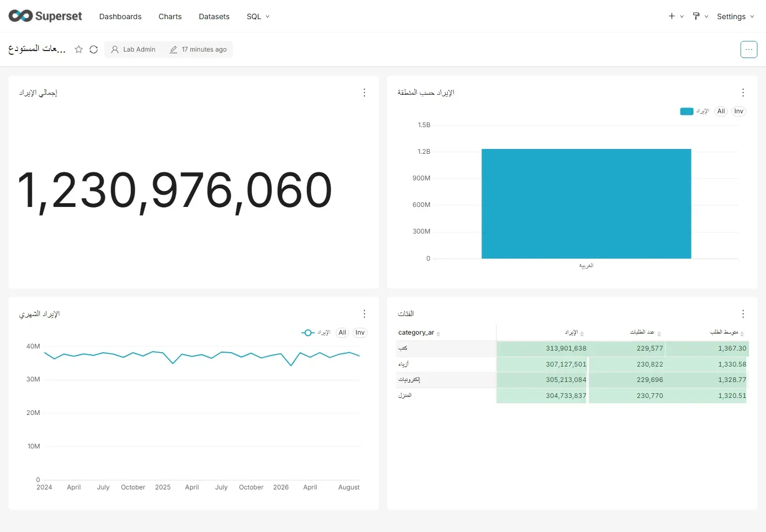This screenshot has height=532, width=766.
Task: Click the sort icon beside the الإيراد table header
Action: (582, 334)
